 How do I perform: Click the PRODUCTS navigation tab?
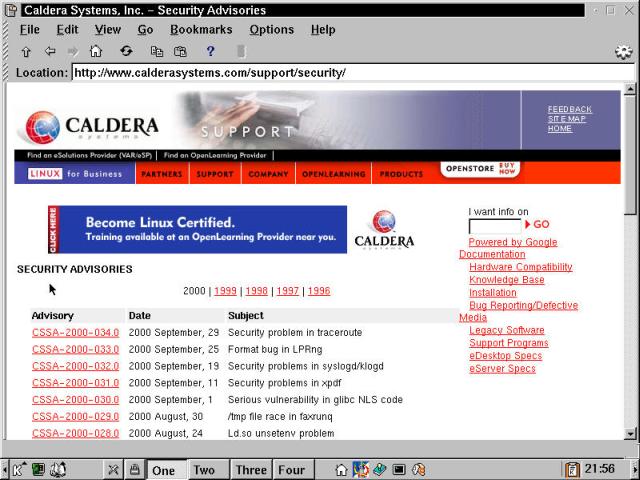point(401,174)
